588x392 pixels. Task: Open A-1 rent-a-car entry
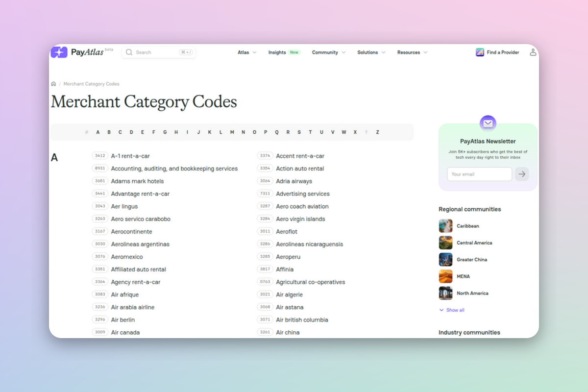pos(130,156)
